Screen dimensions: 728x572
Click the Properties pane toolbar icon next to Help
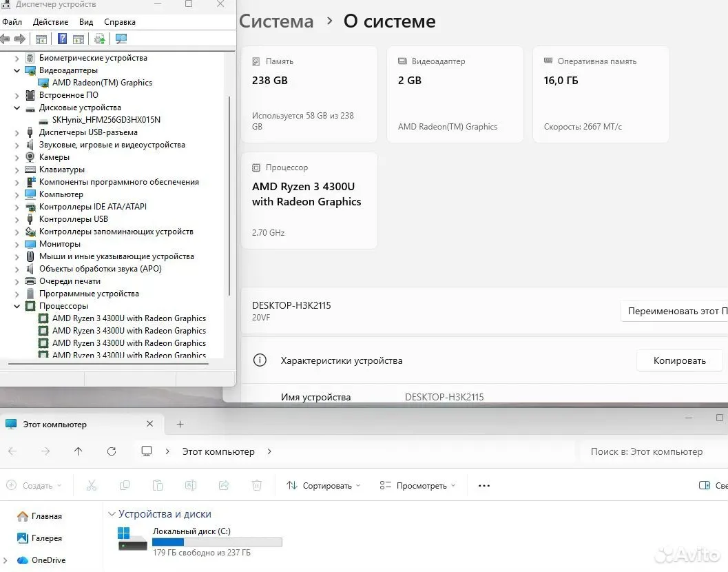[79, 39]
